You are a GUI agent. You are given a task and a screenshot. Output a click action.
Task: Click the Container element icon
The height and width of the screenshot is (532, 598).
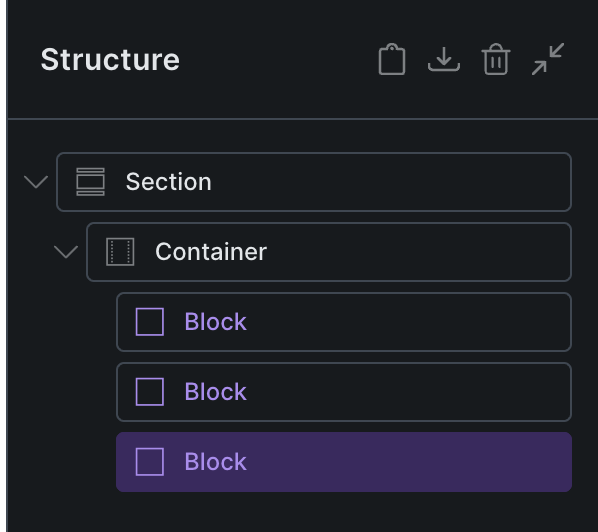coord(120,252)
